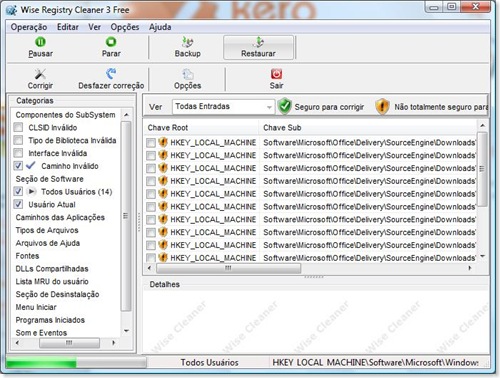The image size is (500, 378).
Task: Click the Chave Root column header
Action: click(201, 128)
